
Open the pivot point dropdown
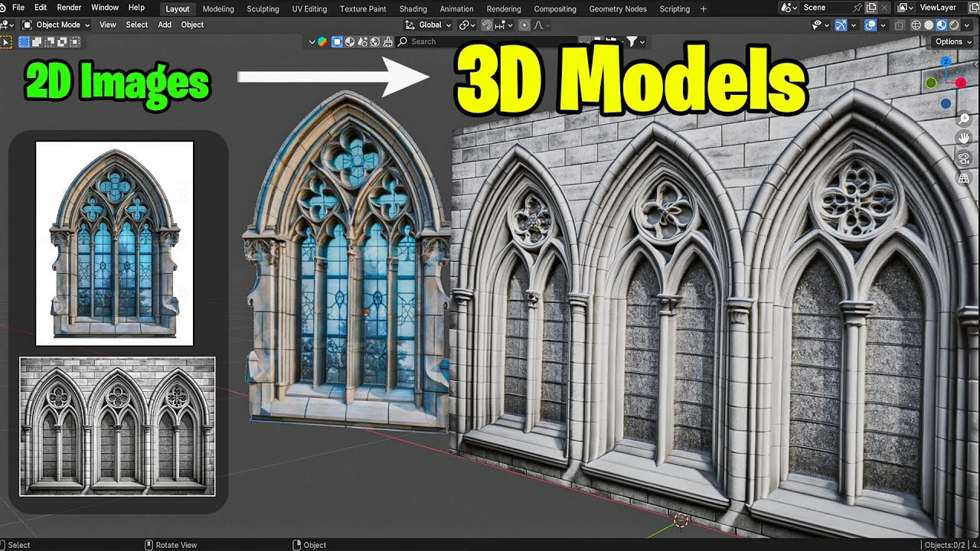click(465, 24)
